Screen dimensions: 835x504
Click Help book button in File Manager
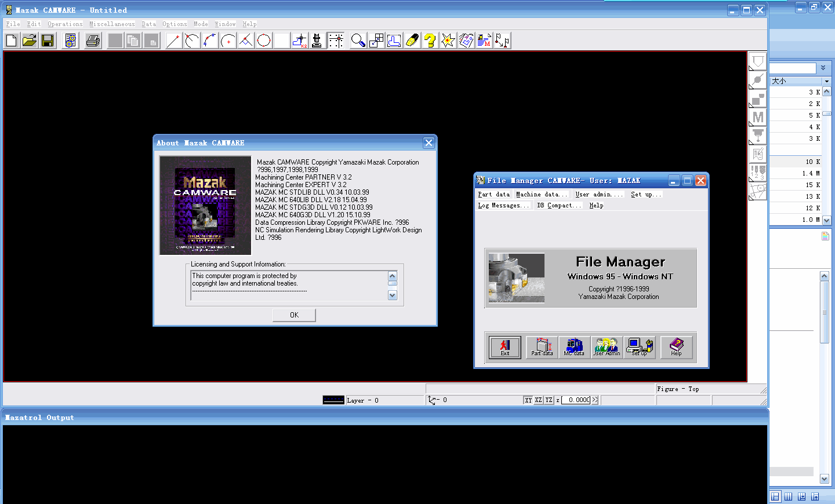(676, 347)
